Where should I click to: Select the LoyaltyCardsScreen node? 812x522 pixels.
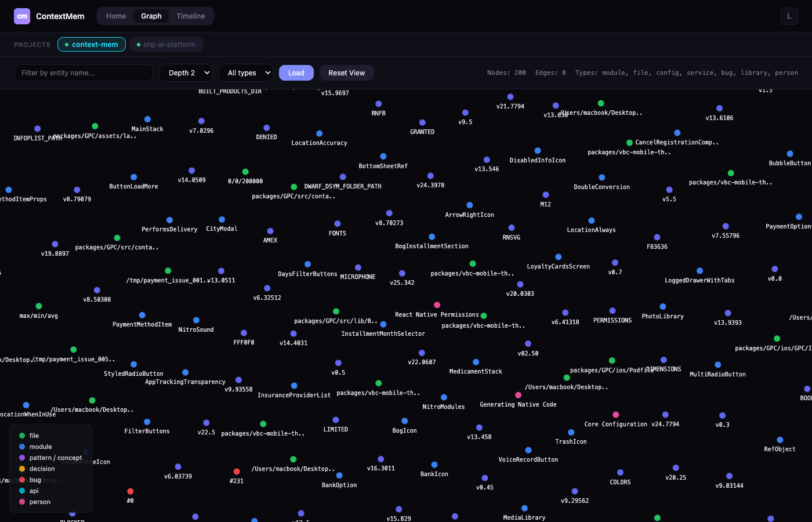click(x=558, y=257)
